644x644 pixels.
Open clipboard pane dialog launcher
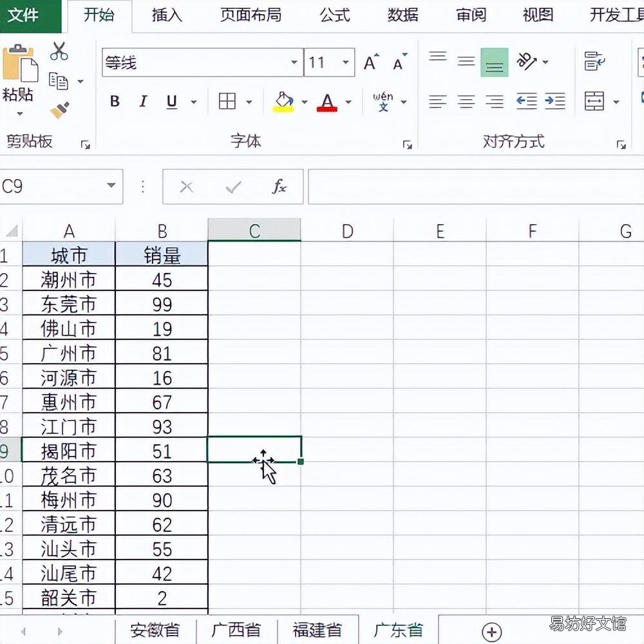click(86, 144)
